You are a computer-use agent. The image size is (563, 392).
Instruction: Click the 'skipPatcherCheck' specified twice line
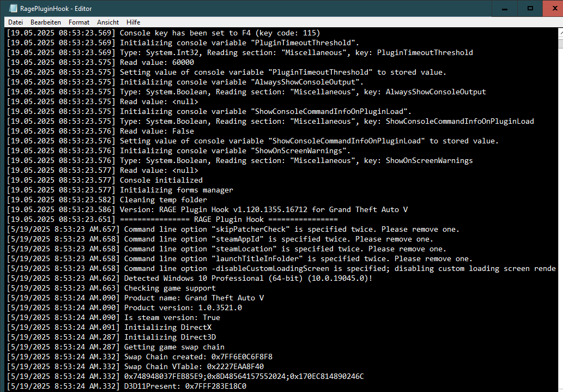tap(233, 229)
